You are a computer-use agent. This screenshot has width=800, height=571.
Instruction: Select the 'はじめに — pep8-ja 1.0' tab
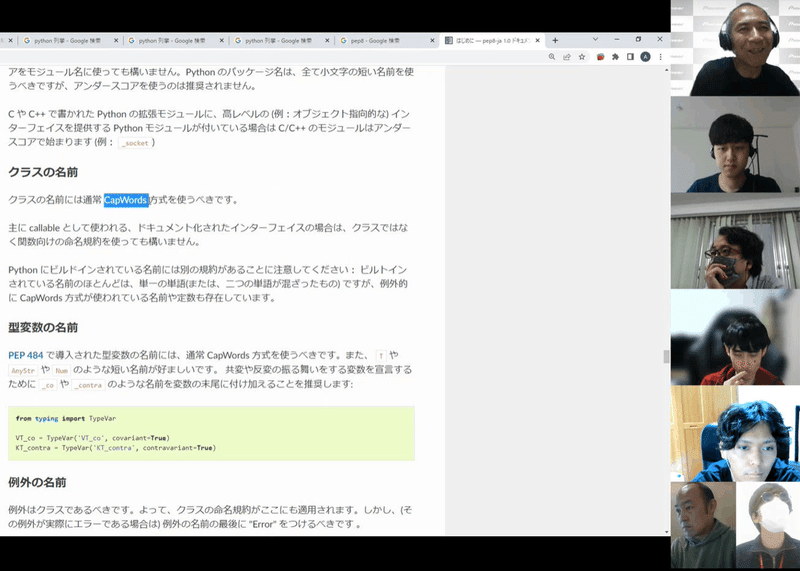(x=492, y=40)
